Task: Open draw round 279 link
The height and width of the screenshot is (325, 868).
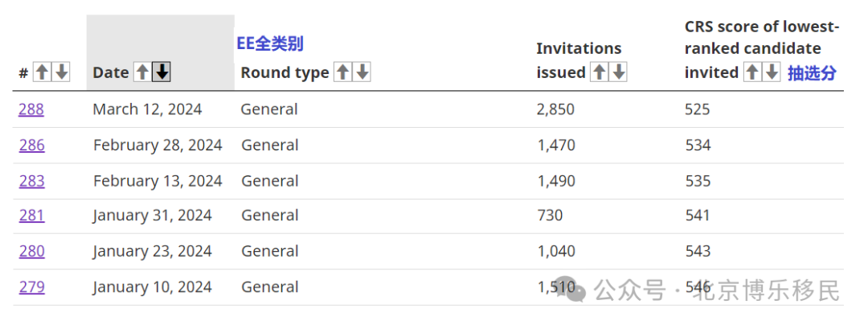Action: click(31, 287)
